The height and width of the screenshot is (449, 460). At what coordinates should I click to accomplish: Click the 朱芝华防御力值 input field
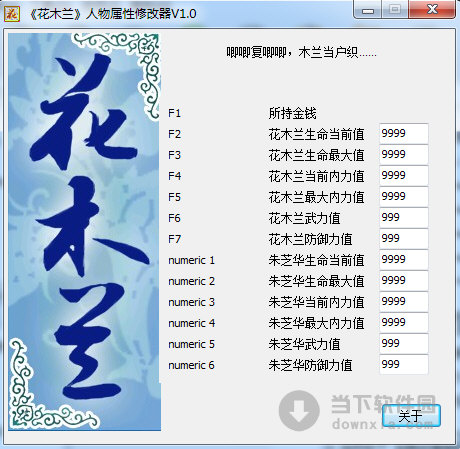(404, 365)
